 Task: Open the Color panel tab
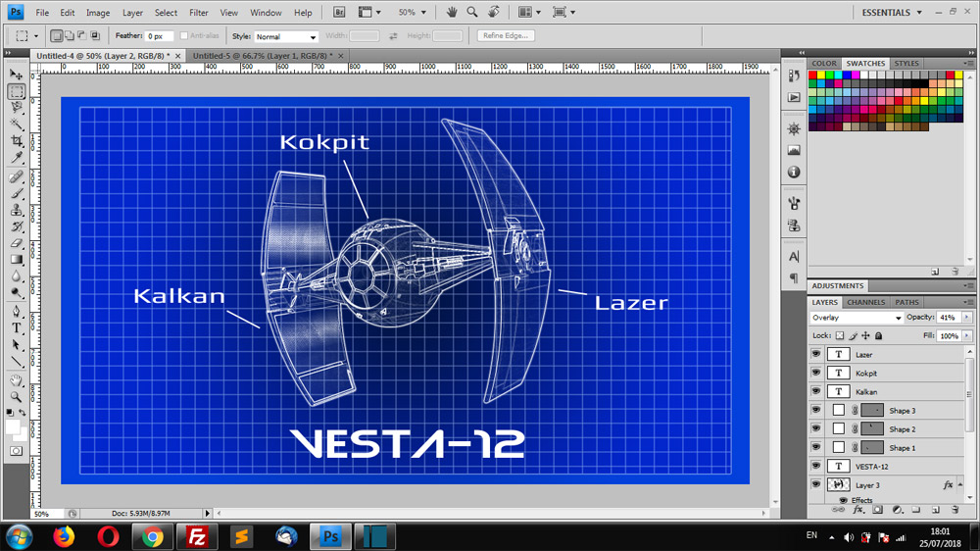[x=824, y=63]
